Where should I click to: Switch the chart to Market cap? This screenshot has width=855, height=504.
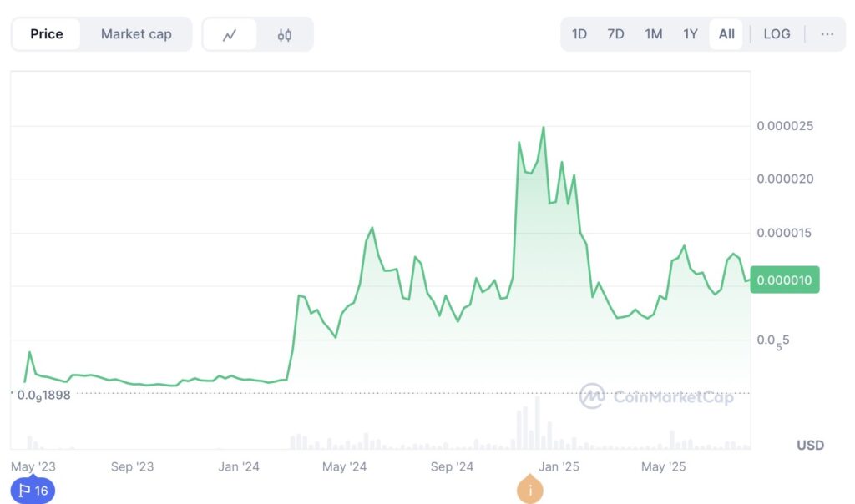136,34
